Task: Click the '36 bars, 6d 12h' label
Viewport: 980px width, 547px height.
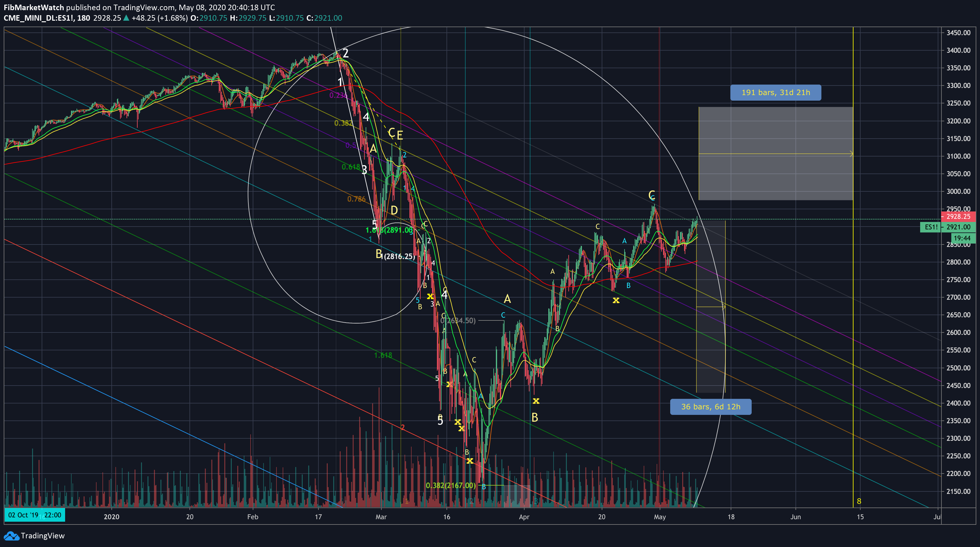Action: click(711, 407)
